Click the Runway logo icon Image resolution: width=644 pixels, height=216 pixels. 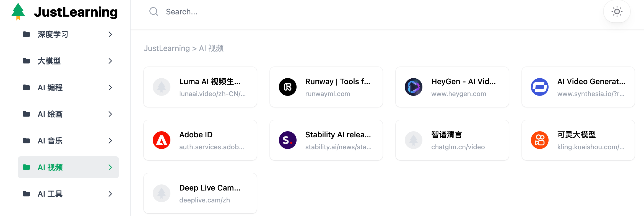click(x=287, y=87)
